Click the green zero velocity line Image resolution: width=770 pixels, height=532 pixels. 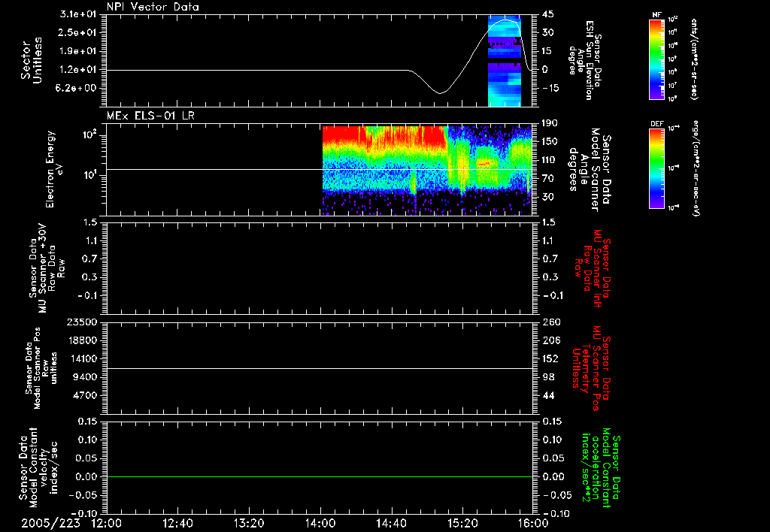[x=320, y=476]
